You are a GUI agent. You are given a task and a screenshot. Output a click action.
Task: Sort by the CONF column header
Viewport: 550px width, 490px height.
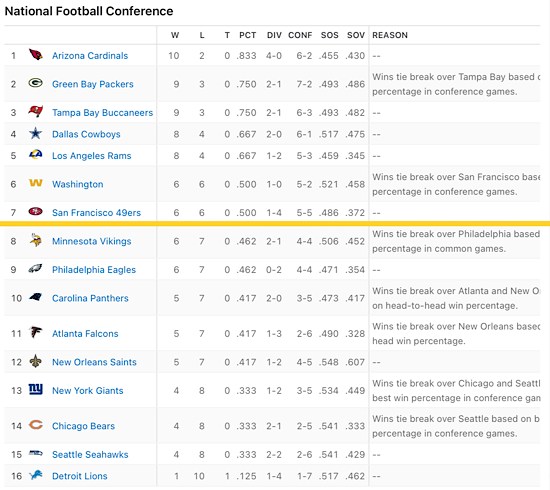(x=300, y=35)
